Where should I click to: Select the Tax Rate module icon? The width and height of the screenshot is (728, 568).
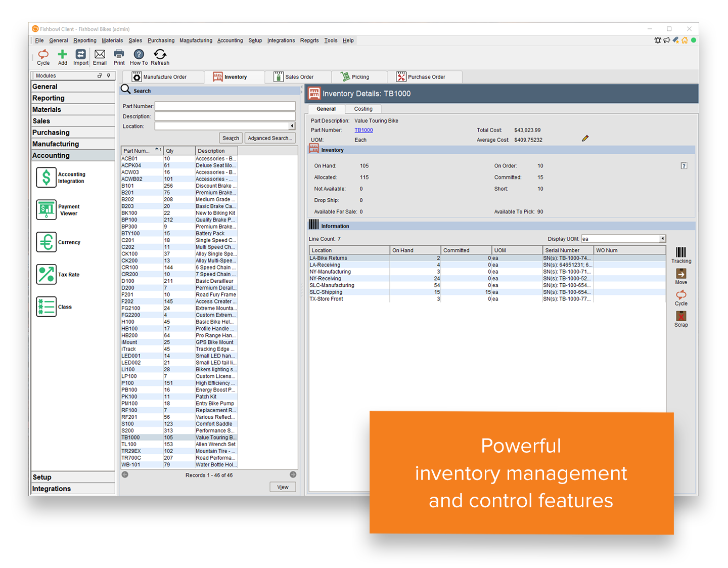coord(45,275)
